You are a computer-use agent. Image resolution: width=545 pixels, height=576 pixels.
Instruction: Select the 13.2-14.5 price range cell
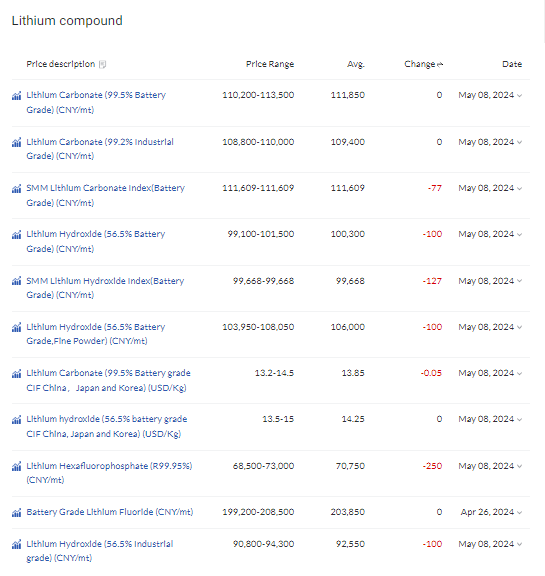point(274,373)
